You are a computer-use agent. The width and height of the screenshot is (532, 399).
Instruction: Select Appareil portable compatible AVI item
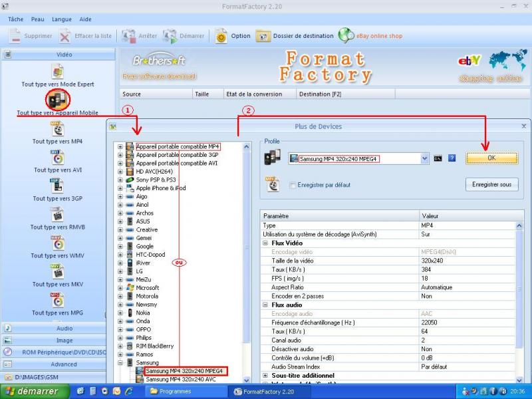(177, 163)
